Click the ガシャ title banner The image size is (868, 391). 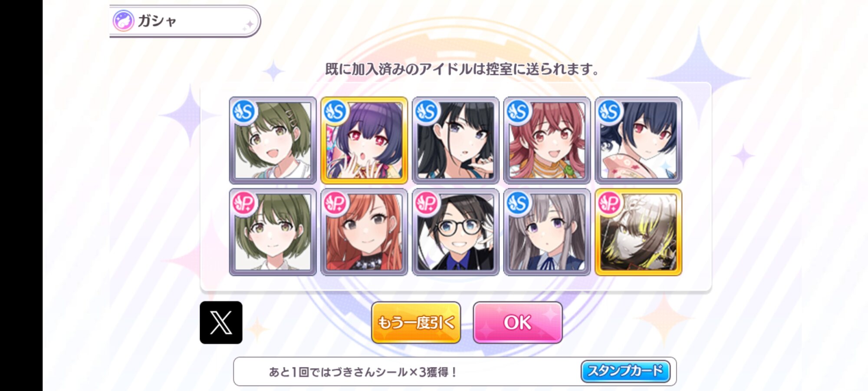pyautogui.click(x=185, y=21)
